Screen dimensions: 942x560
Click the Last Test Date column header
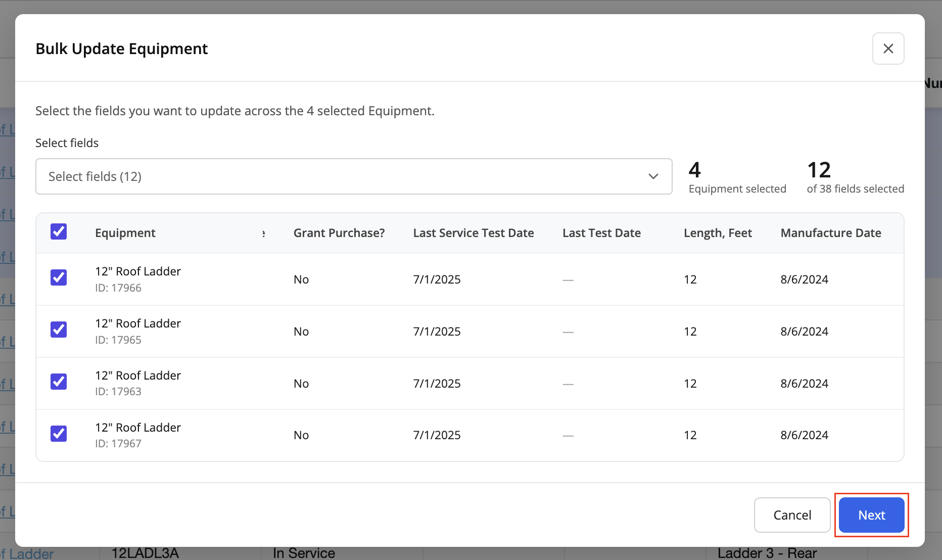(x=601, y=233)
